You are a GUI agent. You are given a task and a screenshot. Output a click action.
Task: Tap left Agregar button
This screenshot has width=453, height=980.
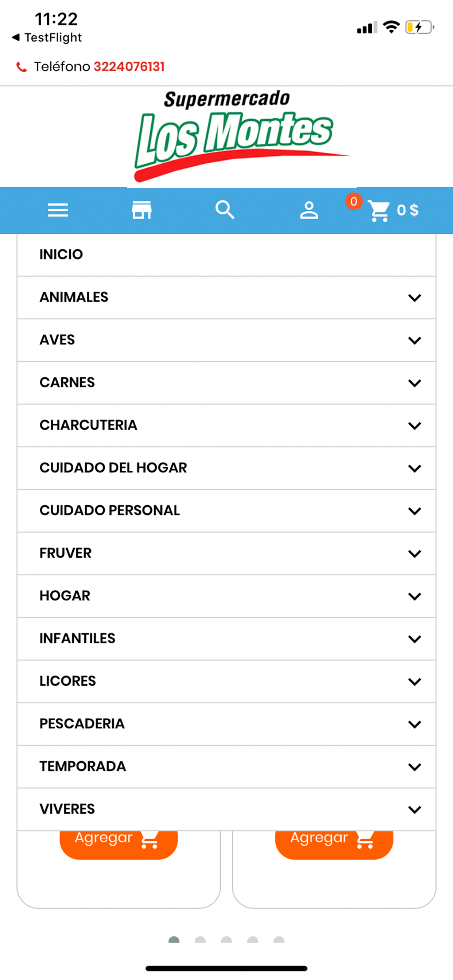(119, 845)
